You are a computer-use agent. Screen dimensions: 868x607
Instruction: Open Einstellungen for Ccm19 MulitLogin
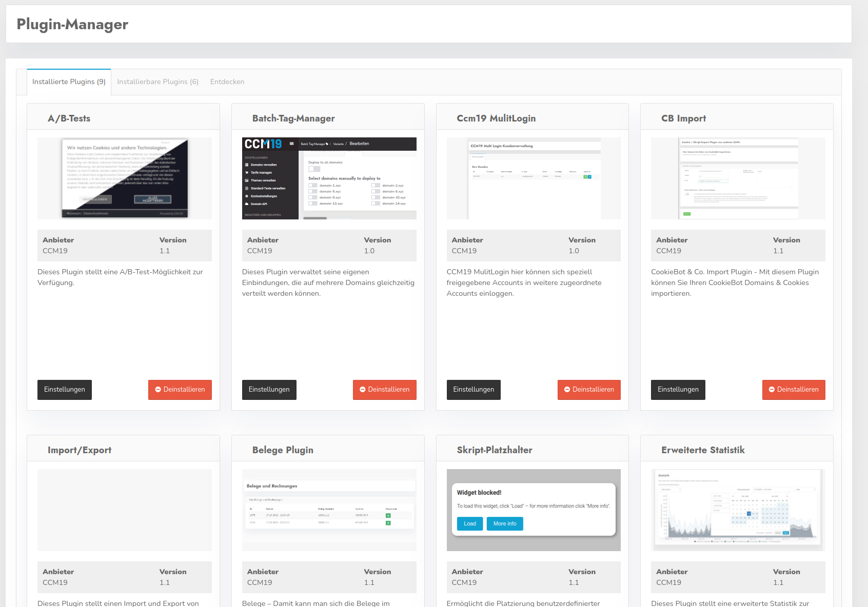tap(474, 390)
